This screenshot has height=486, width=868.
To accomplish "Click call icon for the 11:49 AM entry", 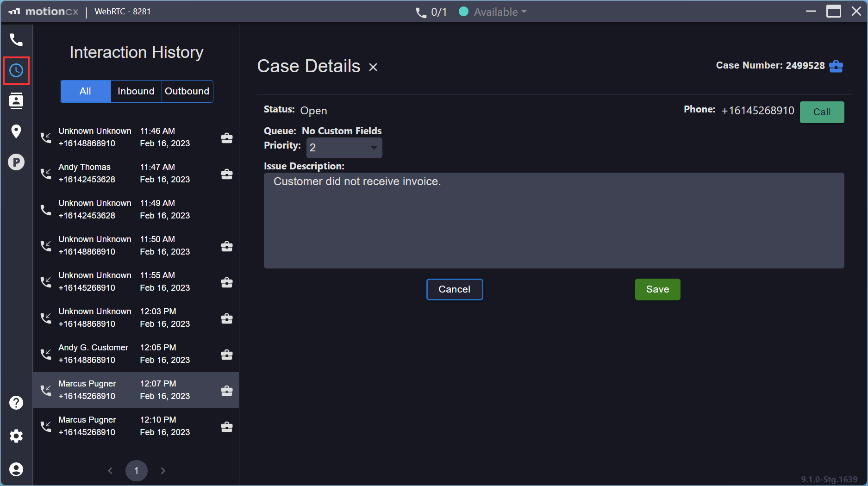I will tap(46, 210).
